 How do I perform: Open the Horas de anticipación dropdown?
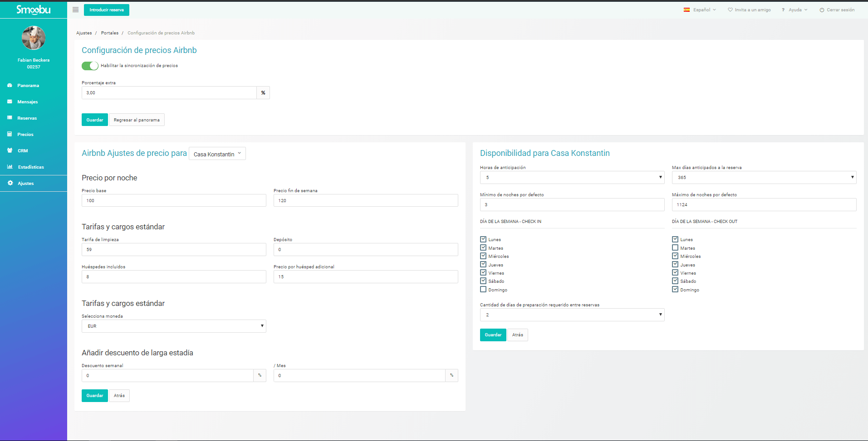pos(572,177)
